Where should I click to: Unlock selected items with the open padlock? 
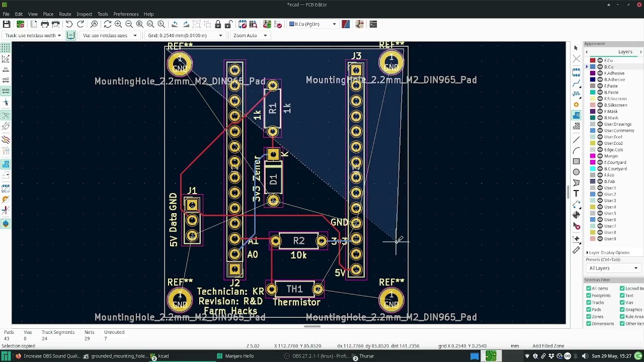tap(228, 24)
